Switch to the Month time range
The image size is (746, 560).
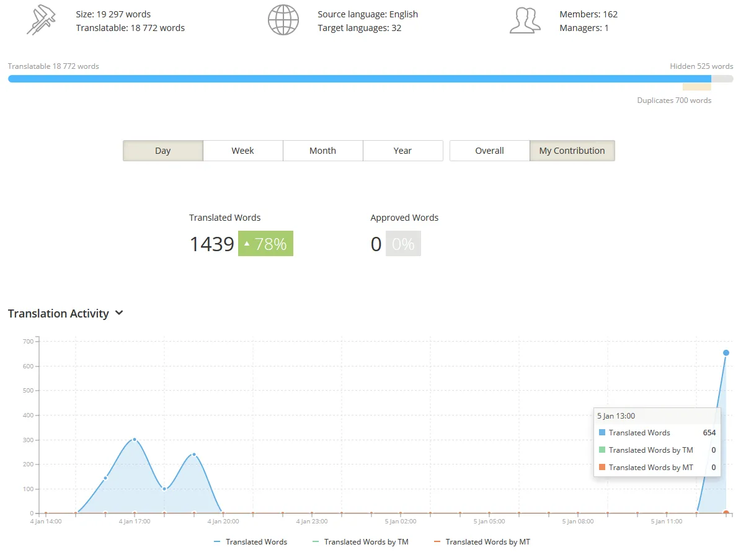322,151
